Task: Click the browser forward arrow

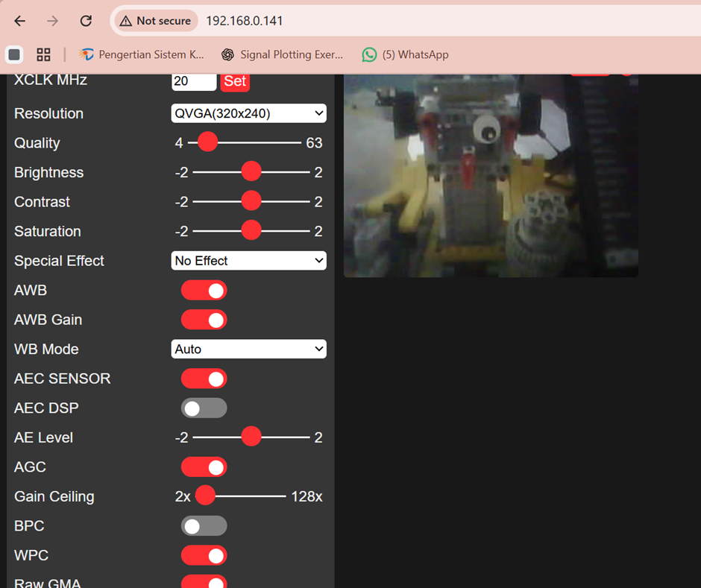Action: click(52, 21)
